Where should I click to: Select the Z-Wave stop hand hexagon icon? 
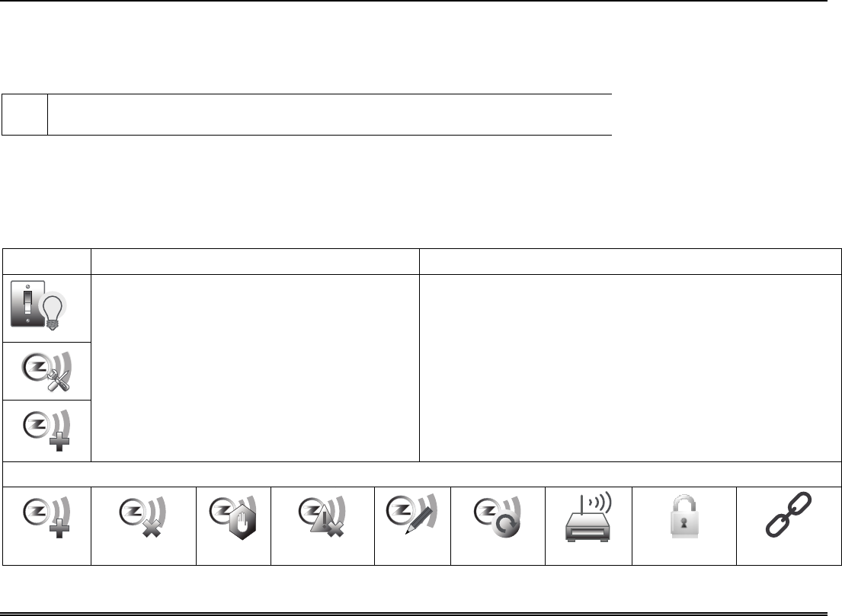coord(233,518)
